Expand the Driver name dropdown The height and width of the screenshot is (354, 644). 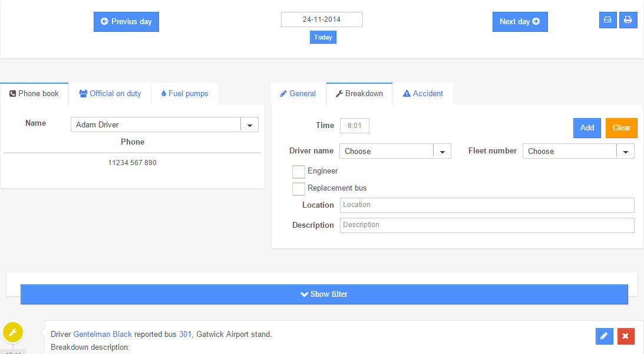[442, 152]
